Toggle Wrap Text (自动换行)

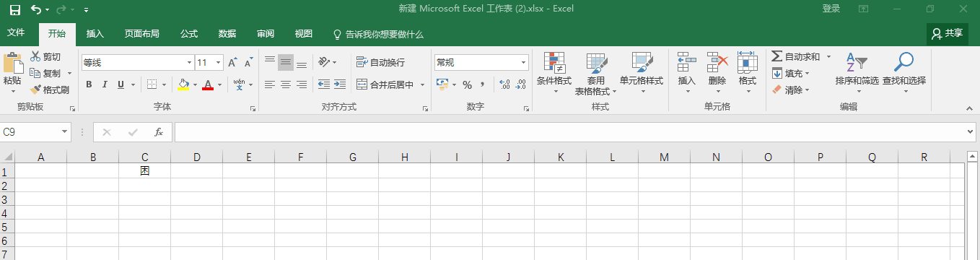click(x=380, y=63)
